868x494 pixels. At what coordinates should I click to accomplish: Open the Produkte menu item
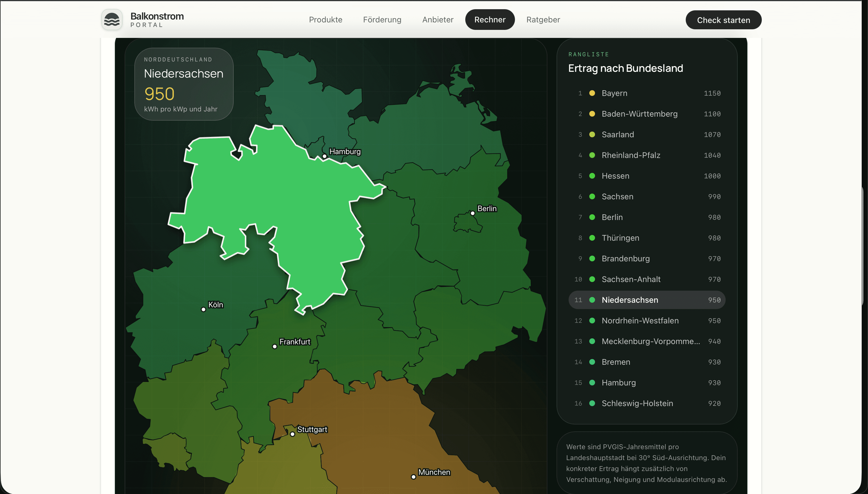[325, 20]
